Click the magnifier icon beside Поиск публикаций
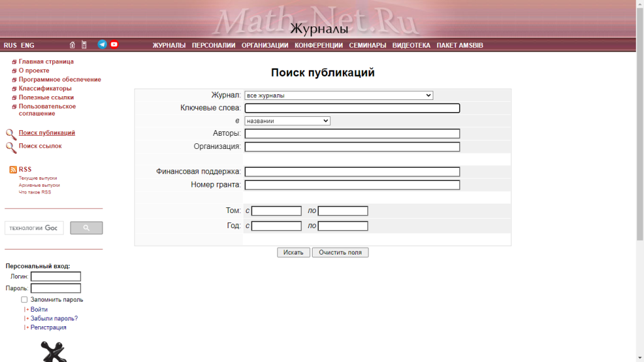Image resolution: width=644 pixels, height=362 pixels. click(11, 134)
